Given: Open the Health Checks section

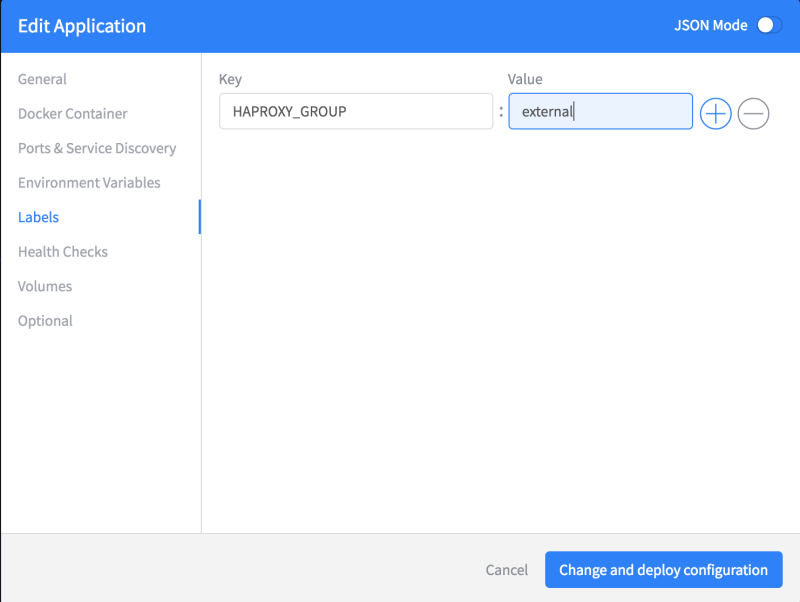Looking at the screenshot, I should click(x=63, y=252).
